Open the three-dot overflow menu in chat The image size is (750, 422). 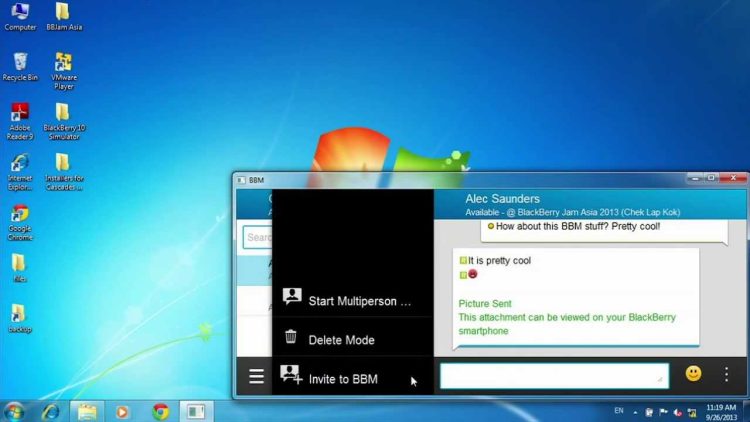tap(726, 374)
